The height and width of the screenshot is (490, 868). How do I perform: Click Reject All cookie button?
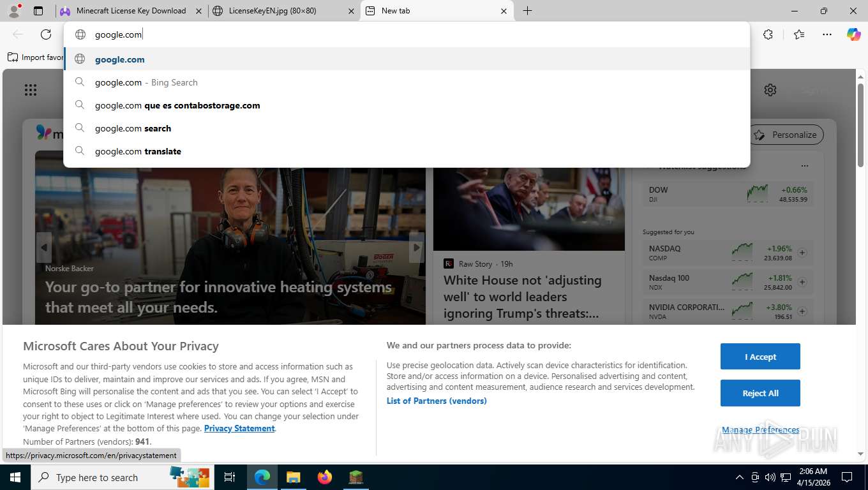[x=760, y=393]
